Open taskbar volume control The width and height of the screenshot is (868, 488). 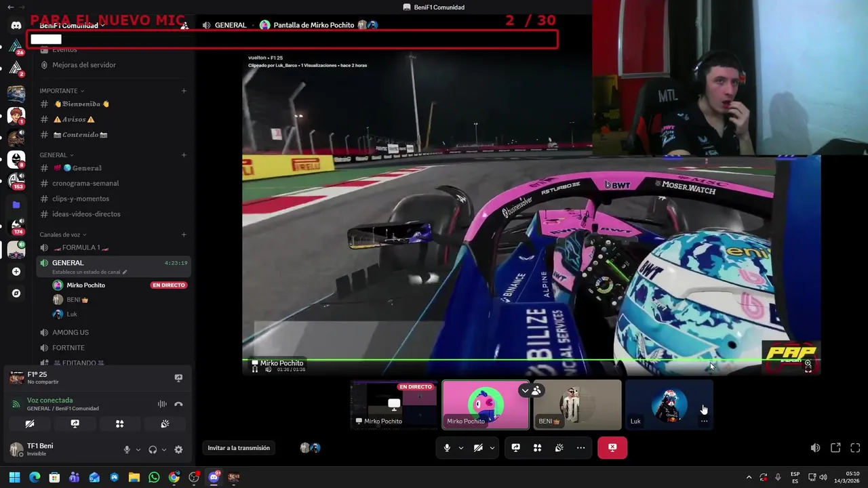(823, 478)
